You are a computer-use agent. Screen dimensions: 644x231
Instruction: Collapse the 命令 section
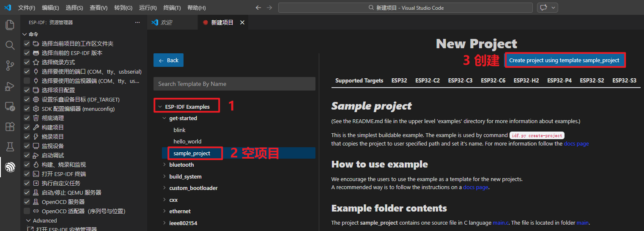click(x=25, y=34)
